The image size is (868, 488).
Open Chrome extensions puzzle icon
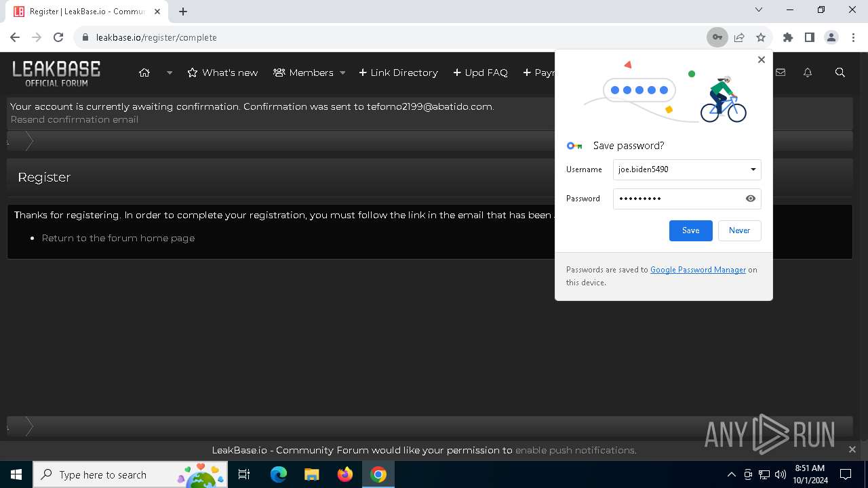pyautogui.click(x=788, y=37)
